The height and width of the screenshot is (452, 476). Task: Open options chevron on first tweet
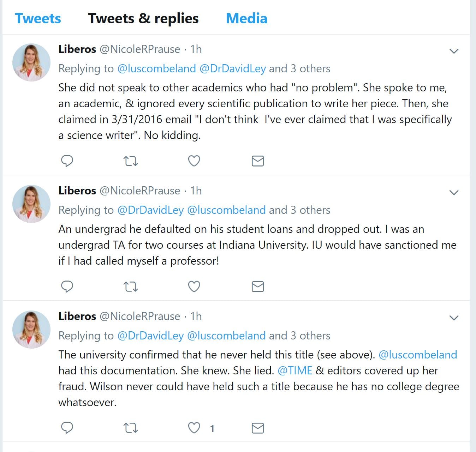(454, 51)
